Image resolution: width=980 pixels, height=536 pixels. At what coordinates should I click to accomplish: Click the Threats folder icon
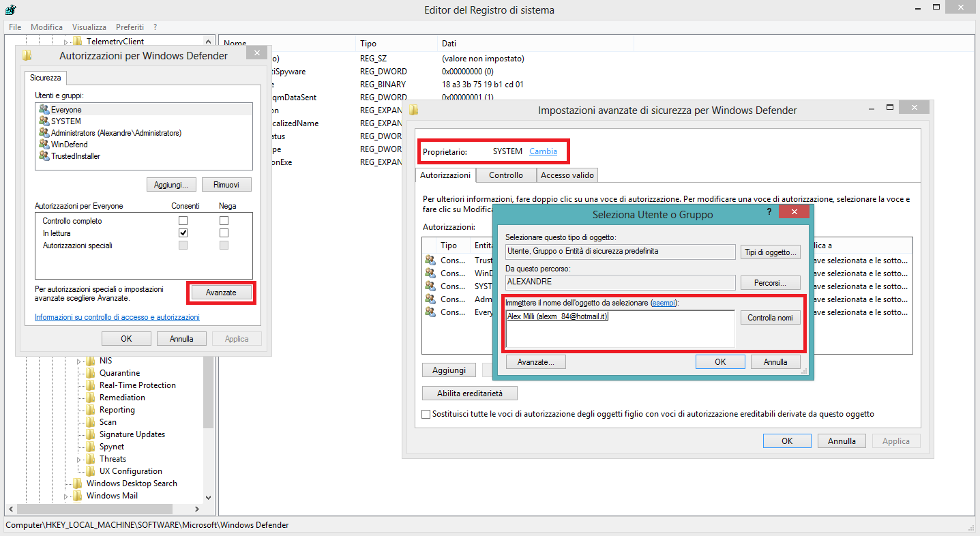91,459
